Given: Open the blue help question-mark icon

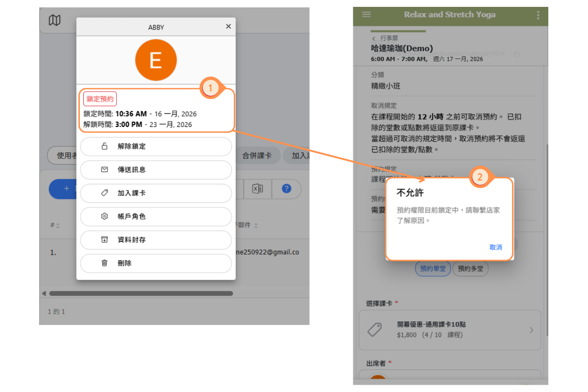Looking at the screenshot, I should point(287,189).
